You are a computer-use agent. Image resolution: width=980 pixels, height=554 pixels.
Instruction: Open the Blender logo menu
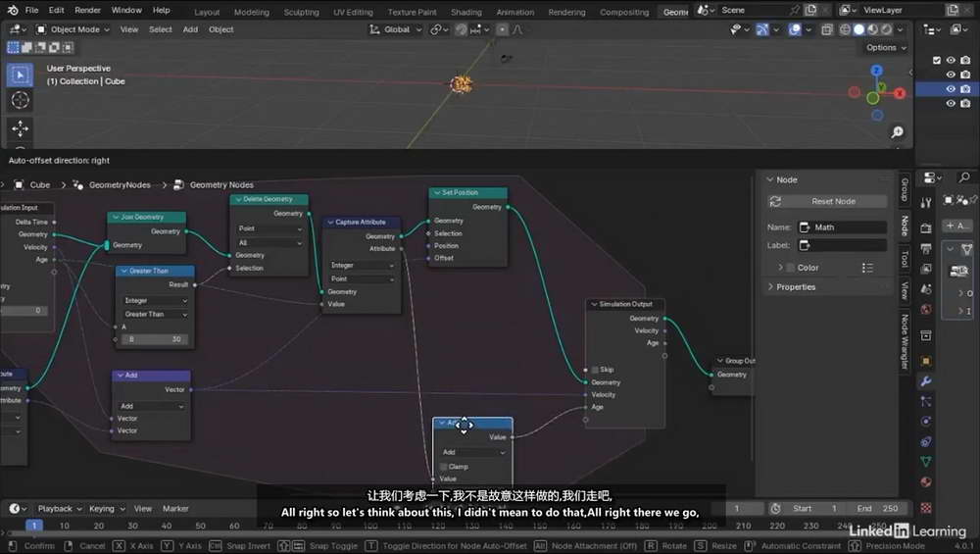13,10
